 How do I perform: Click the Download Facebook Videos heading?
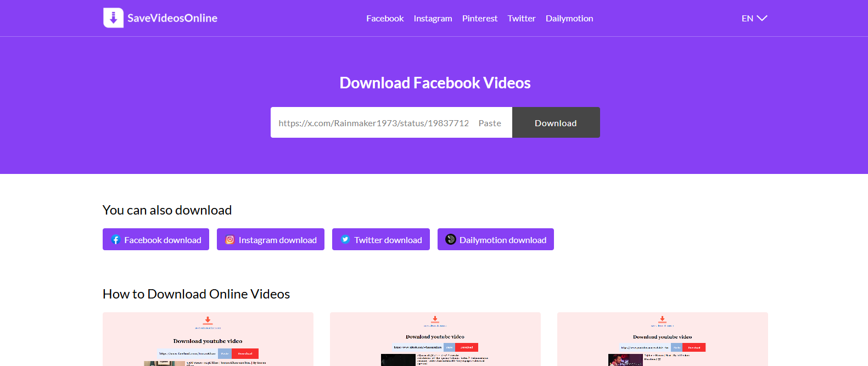tap(435, 83)
